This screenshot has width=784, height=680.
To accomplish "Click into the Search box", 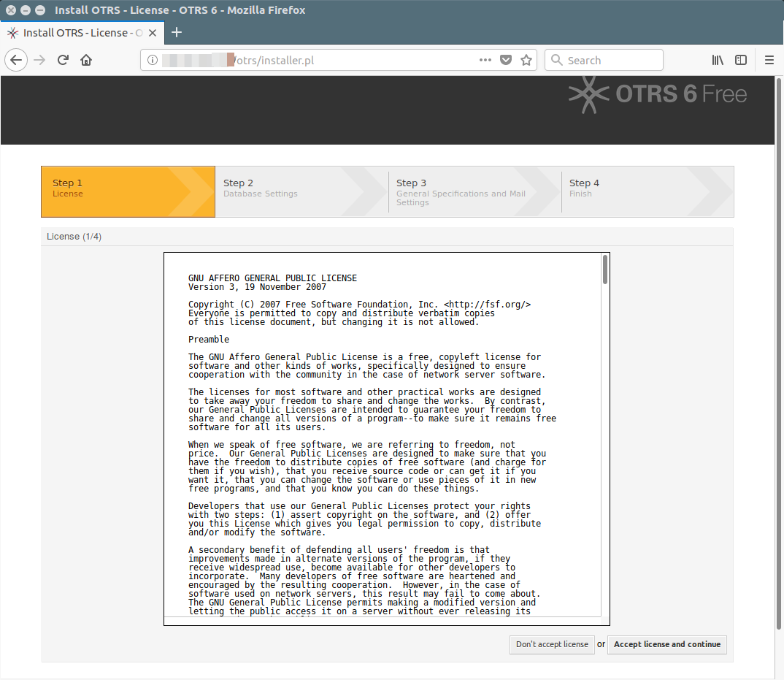I will (x=604, y=60).
